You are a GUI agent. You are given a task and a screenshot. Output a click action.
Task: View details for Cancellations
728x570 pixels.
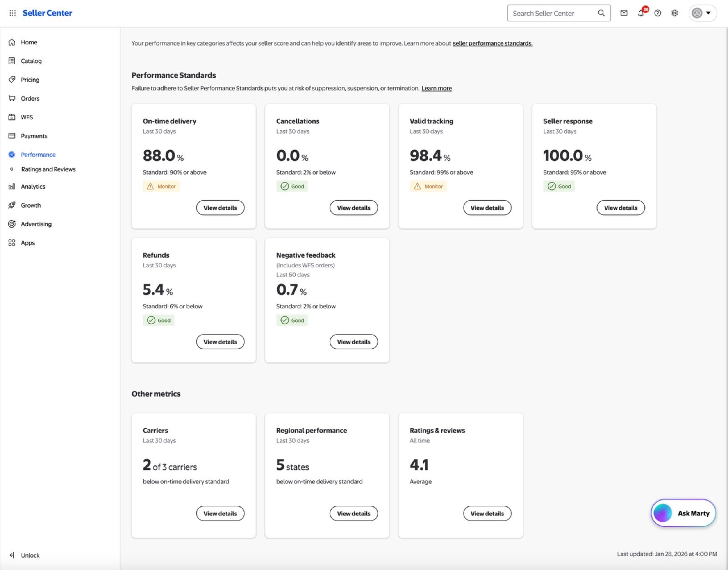tap(354, 208)
